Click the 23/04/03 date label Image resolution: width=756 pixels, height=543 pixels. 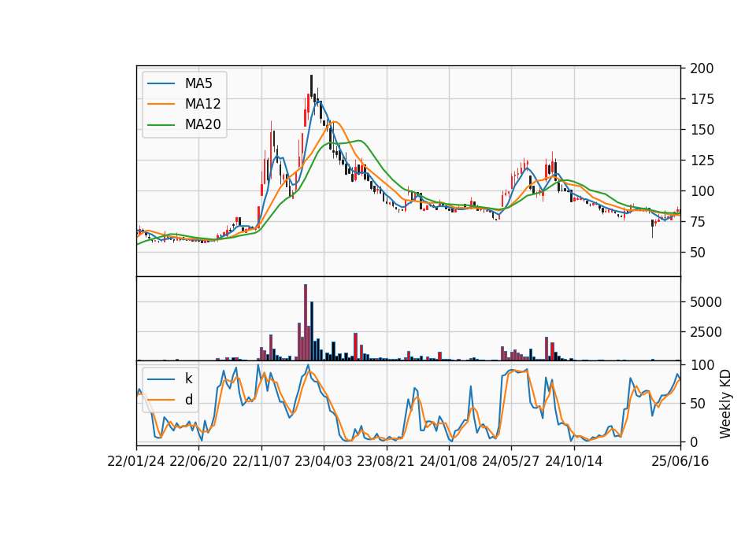(324, 461)
